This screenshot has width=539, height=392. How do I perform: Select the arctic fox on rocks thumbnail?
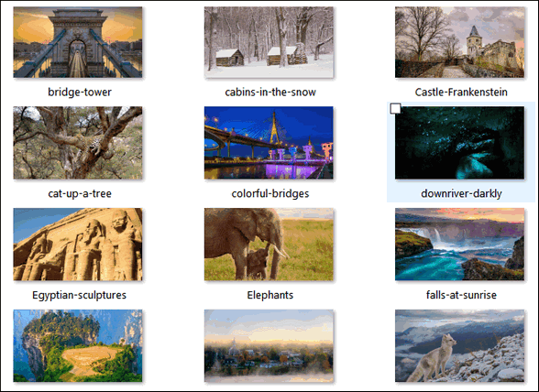[x=459, y=345]
